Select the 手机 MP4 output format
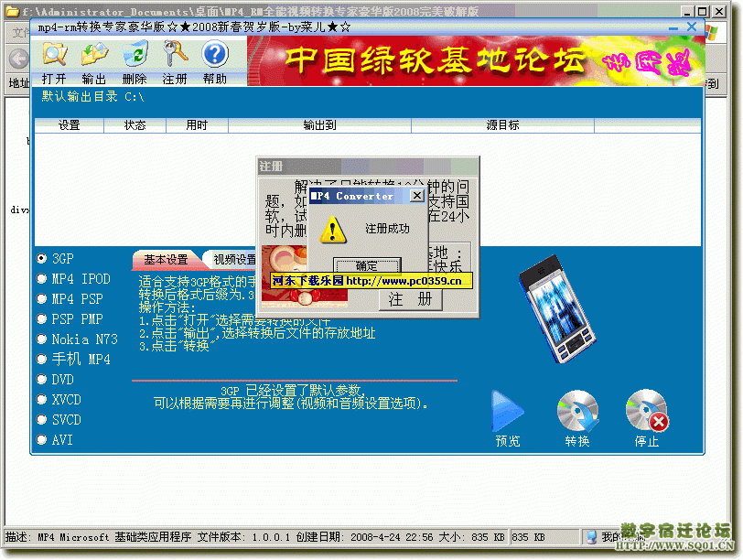 (x=74, y=359)
